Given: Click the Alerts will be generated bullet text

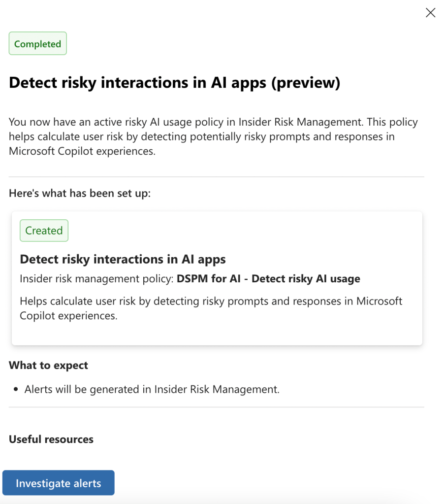Looking at the screenshot, I should pyautogui.click(x=152, y=390).
